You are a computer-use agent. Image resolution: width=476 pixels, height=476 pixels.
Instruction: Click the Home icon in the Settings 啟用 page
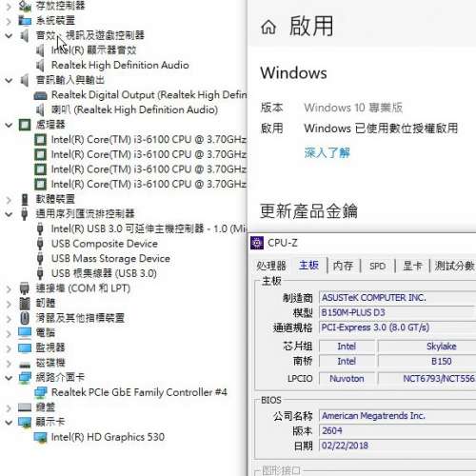coord(268,27)
